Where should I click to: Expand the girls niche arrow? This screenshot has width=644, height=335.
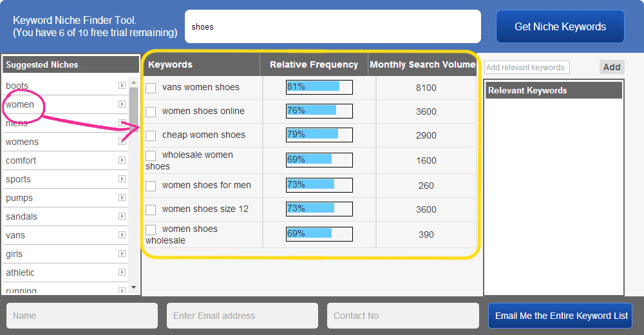122,254
